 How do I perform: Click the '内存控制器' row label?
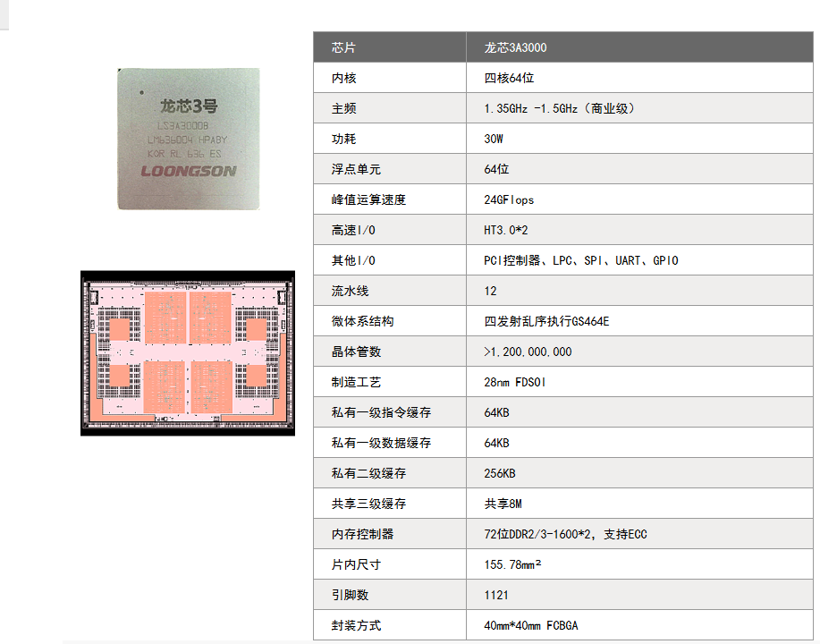pos(362,534)
